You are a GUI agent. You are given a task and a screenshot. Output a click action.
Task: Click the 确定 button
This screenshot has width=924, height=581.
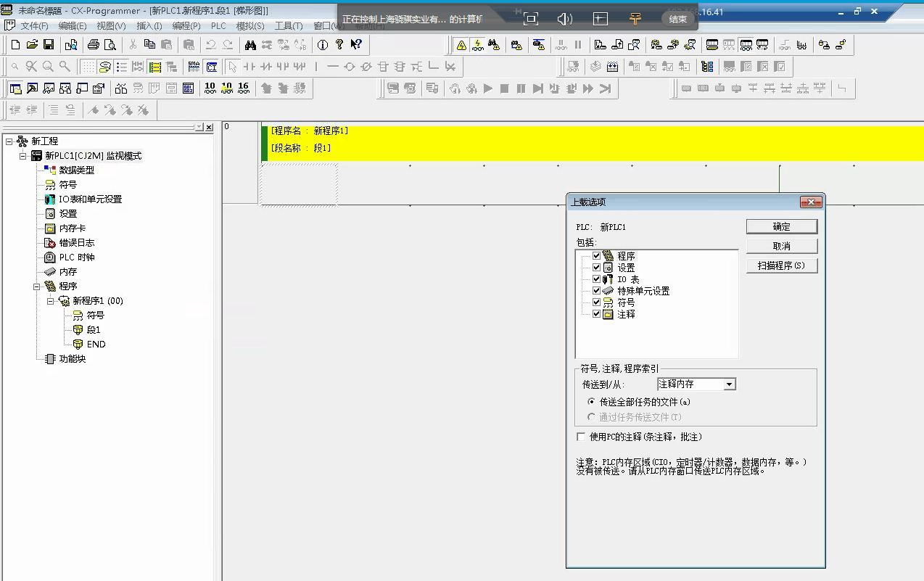(781, 226)
